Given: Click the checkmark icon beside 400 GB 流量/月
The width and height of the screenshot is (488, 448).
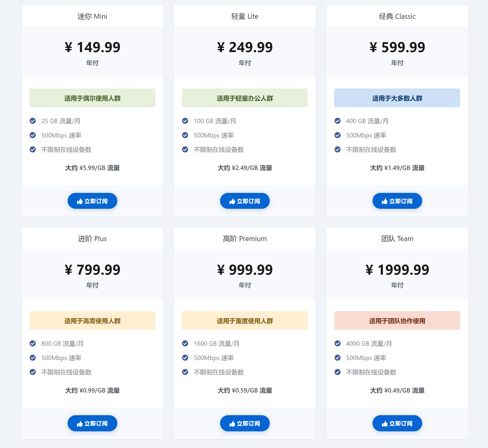Looking at the screenshot, I should (337, 121).
